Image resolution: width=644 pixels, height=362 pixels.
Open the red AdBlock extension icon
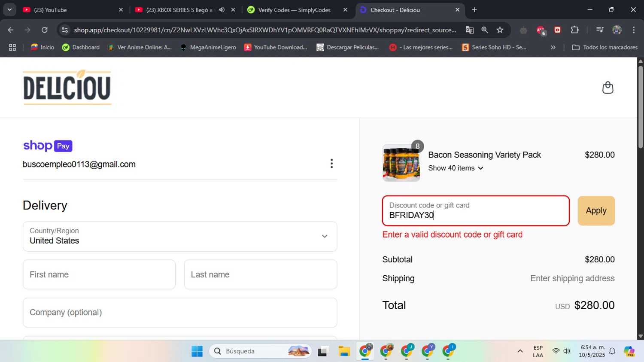(x=541, y=30)
